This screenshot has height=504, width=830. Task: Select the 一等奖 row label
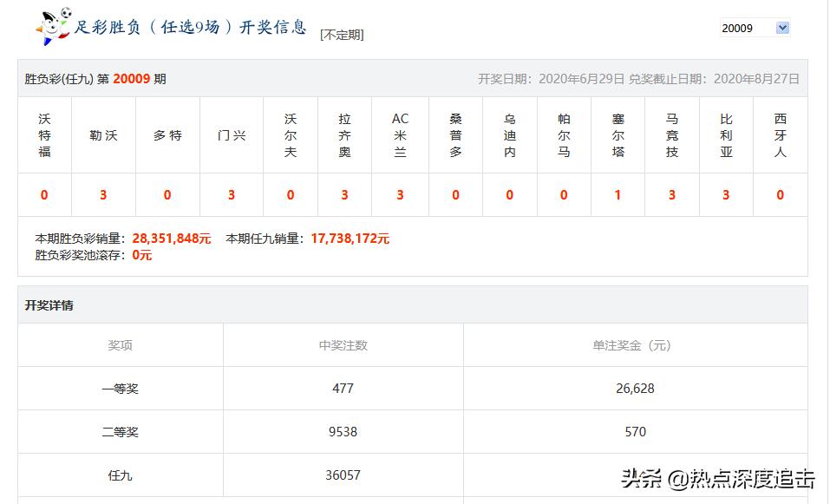click(121, 389)
